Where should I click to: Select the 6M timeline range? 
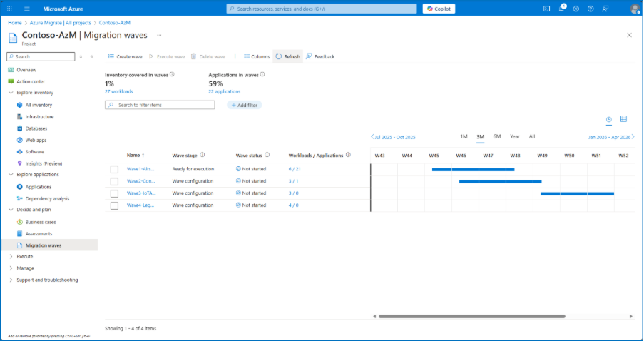(x=497, y=136)
